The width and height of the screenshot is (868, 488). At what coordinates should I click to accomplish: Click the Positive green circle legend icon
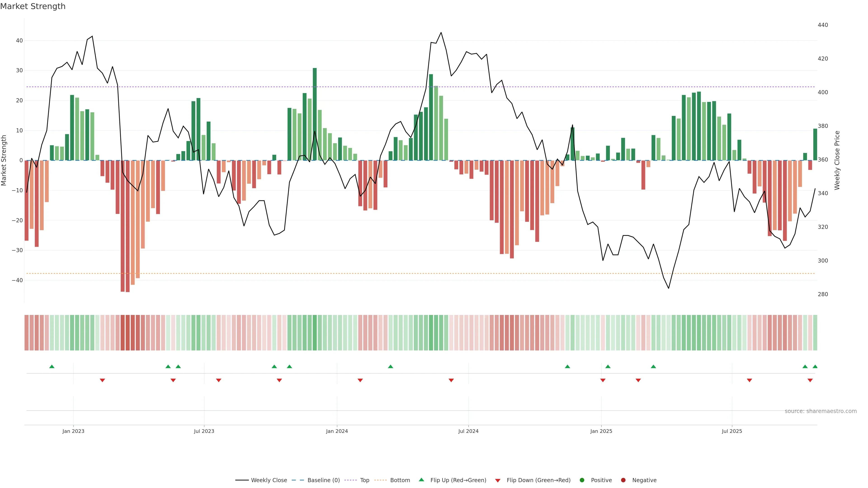[x=582, y=480]
